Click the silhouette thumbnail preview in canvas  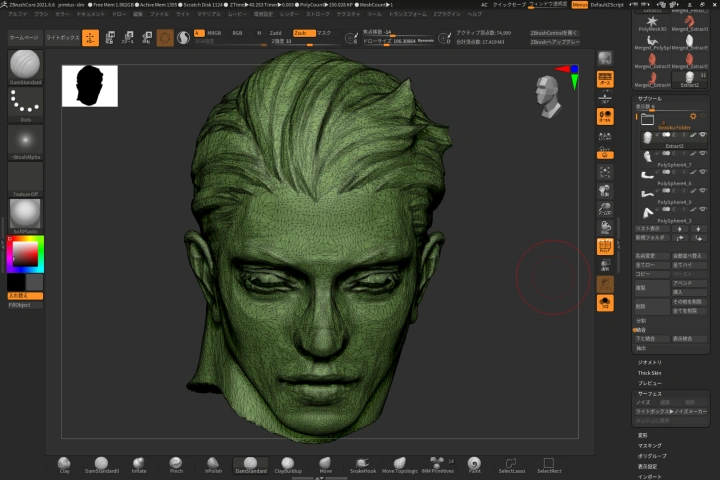[x=90, y=86]
